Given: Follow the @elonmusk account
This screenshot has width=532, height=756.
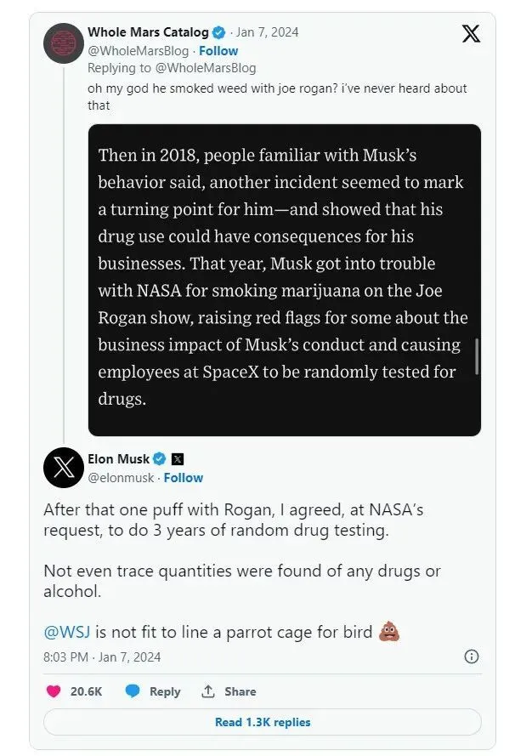Looking at the screenshot, I should click(x=184, y=478).
